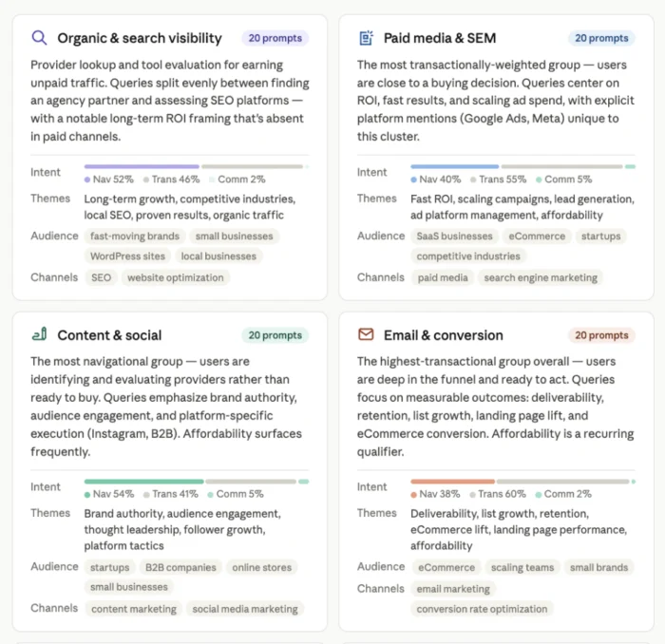Open the 20 prompts badge on Email & conversion
Image resolution: width=665 pixels, height=644 pixels.
(x=601, y=335)
